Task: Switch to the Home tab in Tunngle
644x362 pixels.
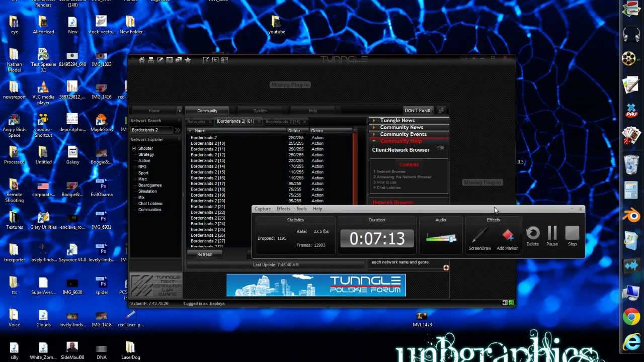Action: pos(154,111)
